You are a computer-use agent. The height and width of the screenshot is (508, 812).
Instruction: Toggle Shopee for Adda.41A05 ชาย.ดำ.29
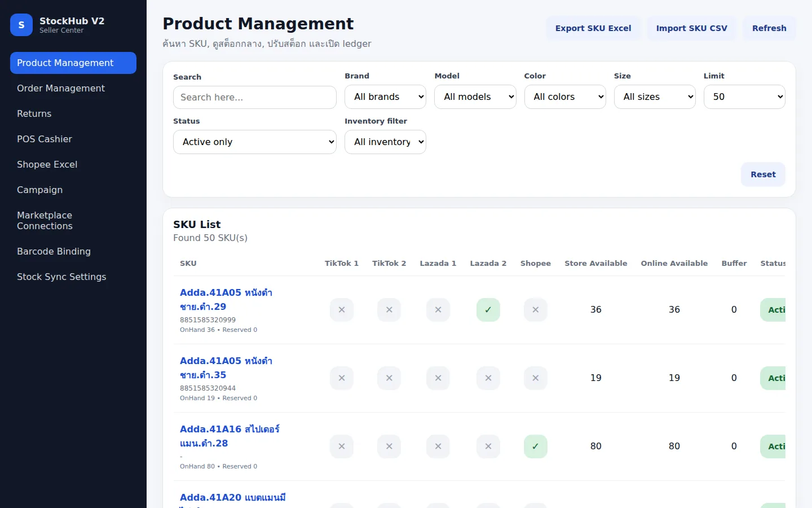coord(536,310)
